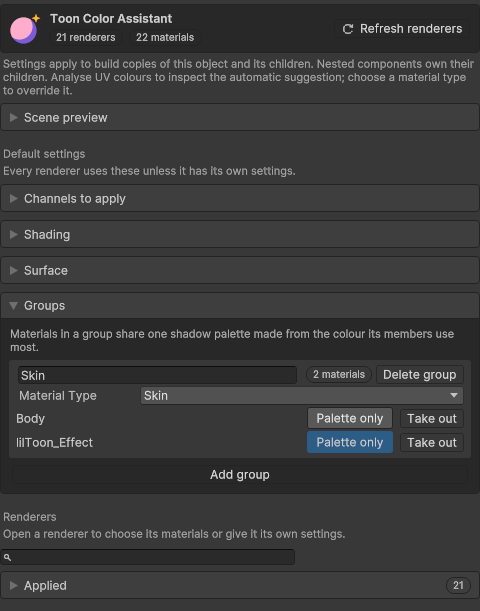
Task: Collapse the Groups section
Action: coord(240,306)
